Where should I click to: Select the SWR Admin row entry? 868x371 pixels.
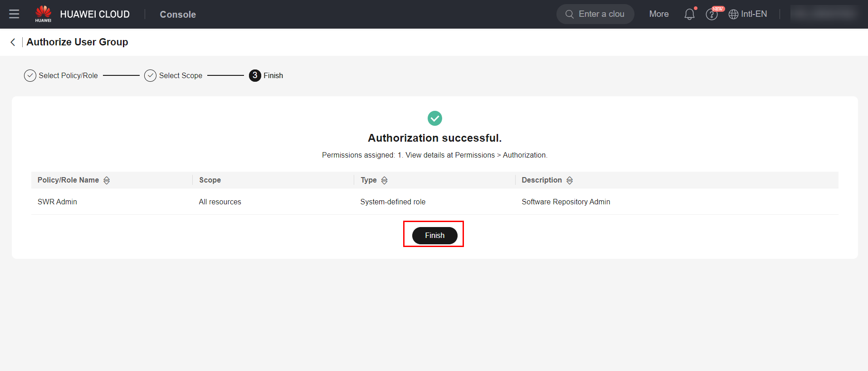coord(57,202)
